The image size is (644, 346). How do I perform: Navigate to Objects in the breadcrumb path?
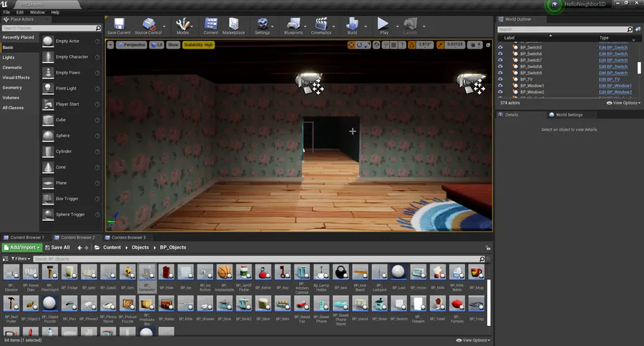[140, 247]
